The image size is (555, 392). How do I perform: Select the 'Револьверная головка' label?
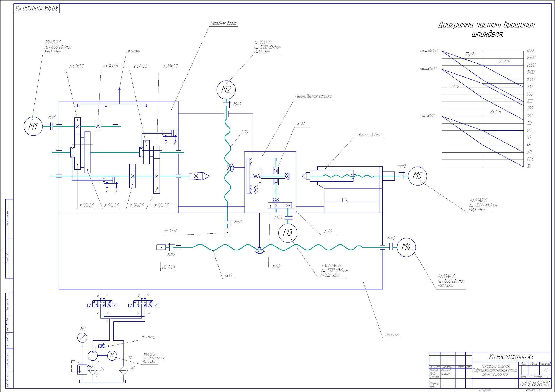pos(313,96)
